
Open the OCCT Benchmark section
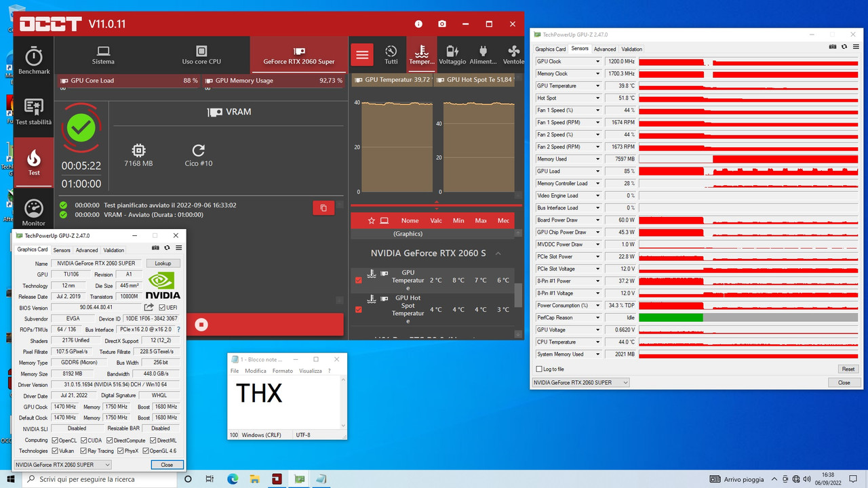[34, 61]
